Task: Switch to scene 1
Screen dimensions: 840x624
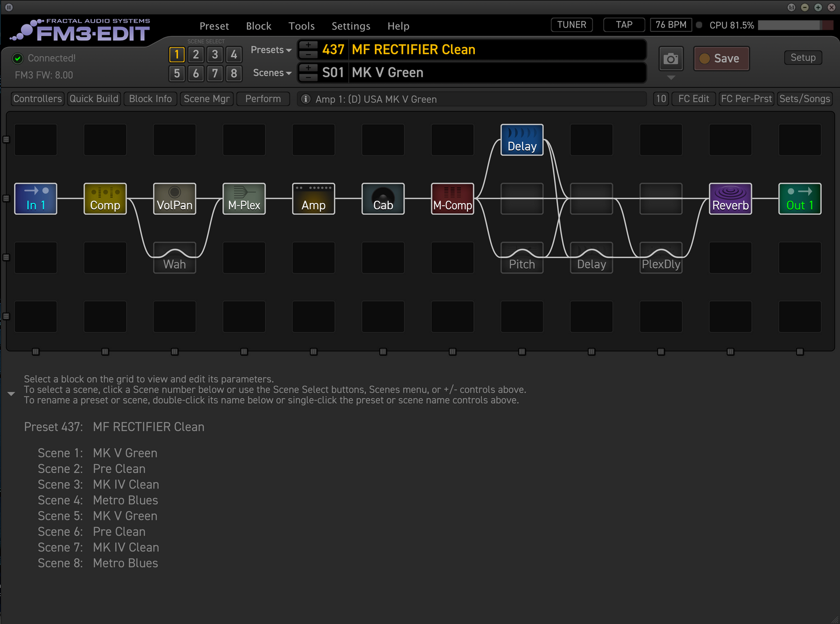Action: point(177,55)
